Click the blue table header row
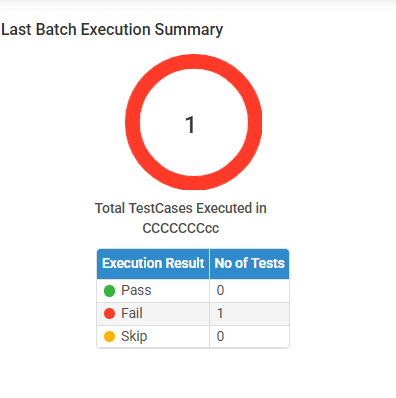 [x=193, y=264]
